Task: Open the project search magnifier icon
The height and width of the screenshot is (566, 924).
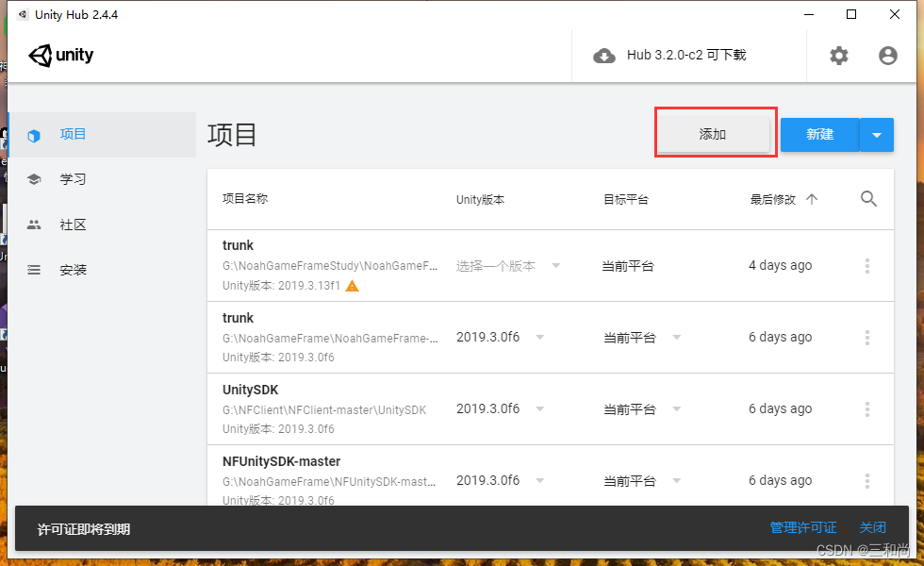Action: point(868,199)
